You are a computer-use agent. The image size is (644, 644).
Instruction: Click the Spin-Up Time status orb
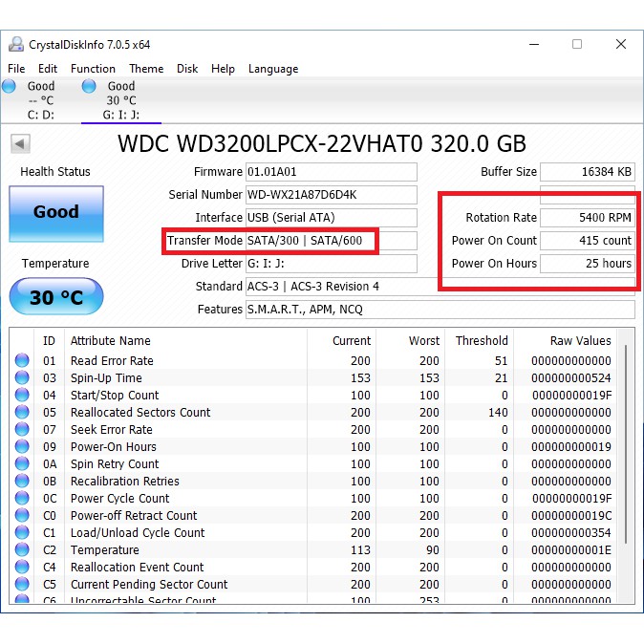point(22,378)
